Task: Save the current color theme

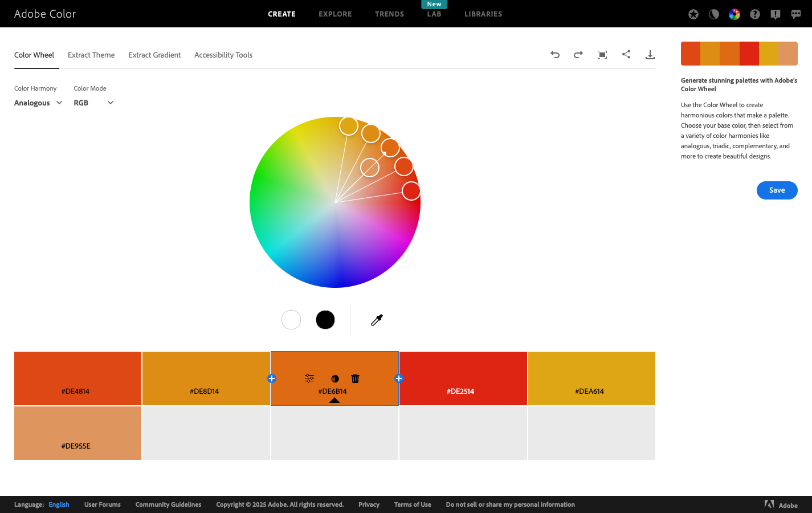Action: coord(777,190)
